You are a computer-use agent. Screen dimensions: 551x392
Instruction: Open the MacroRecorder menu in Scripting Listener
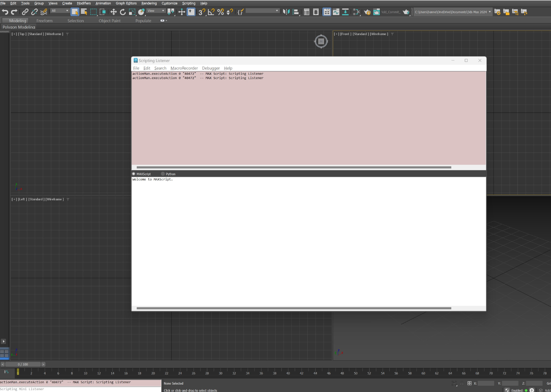click(x=184, y=68)
